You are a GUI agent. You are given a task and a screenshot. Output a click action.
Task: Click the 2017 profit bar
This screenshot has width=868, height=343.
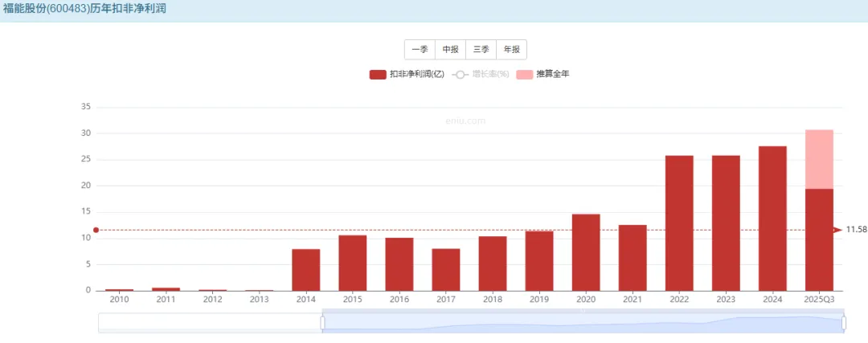pos(445,270)
